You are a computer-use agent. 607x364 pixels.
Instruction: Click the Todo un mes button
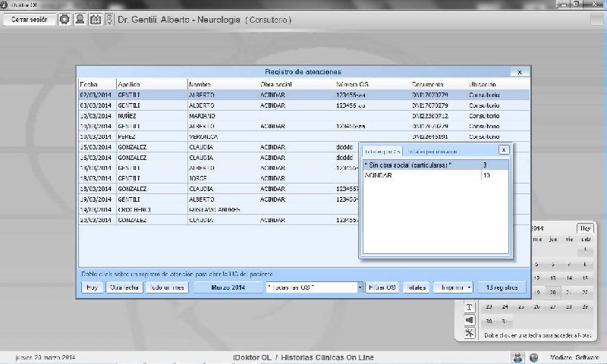(x=167, y=287)
